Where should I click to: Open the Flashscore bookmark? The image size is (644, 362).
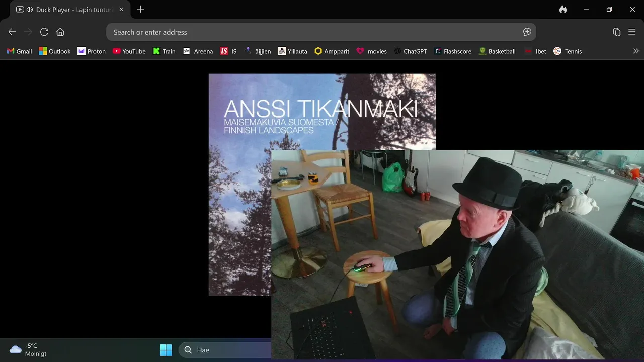click(x=453, y=51)
